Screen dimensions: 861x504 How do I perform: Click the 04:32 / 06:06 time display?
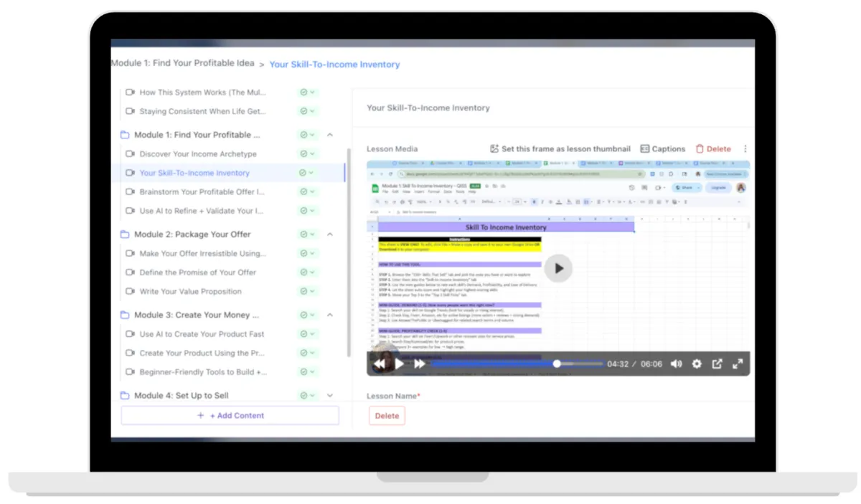[x=634, y=364]
